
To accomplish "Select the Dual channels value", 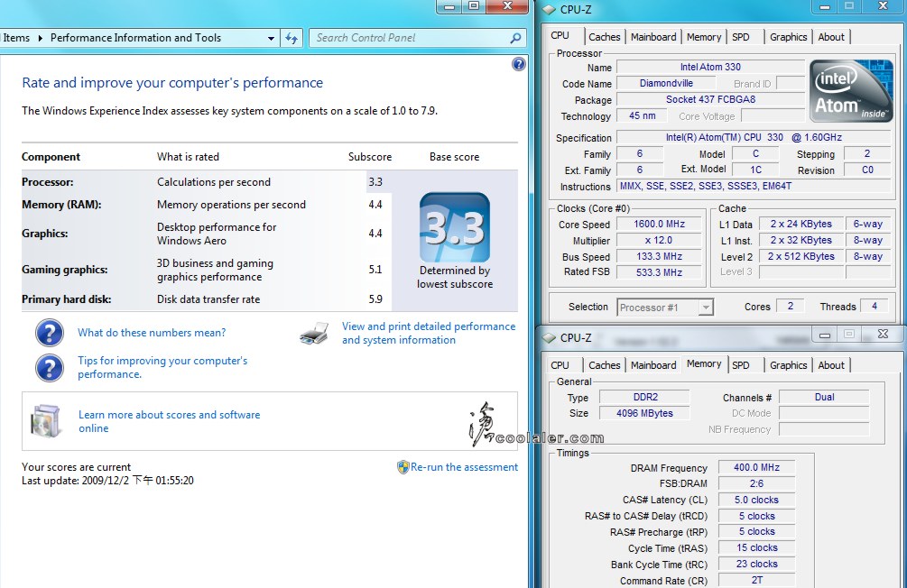I will click(824, 397).
